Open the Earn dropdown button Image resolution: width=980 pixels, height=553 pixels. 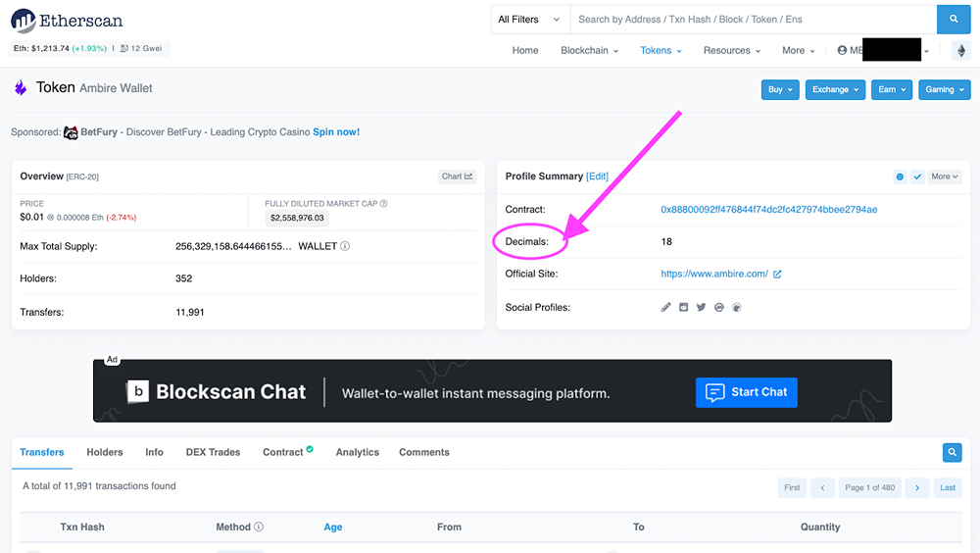click(892, 89)
